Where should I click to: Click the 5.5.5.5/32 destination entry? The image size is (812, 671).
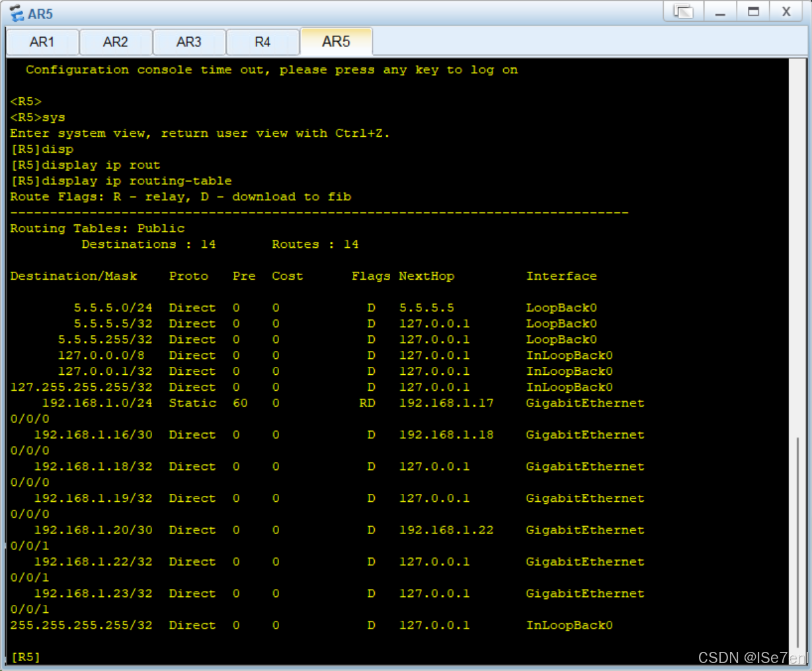(113, 324)
